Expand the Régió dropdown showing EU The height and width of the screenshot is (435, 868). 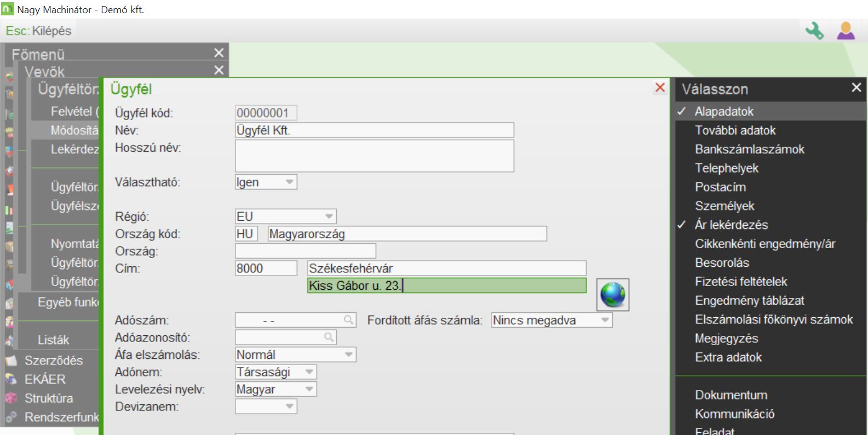(329, 216)
